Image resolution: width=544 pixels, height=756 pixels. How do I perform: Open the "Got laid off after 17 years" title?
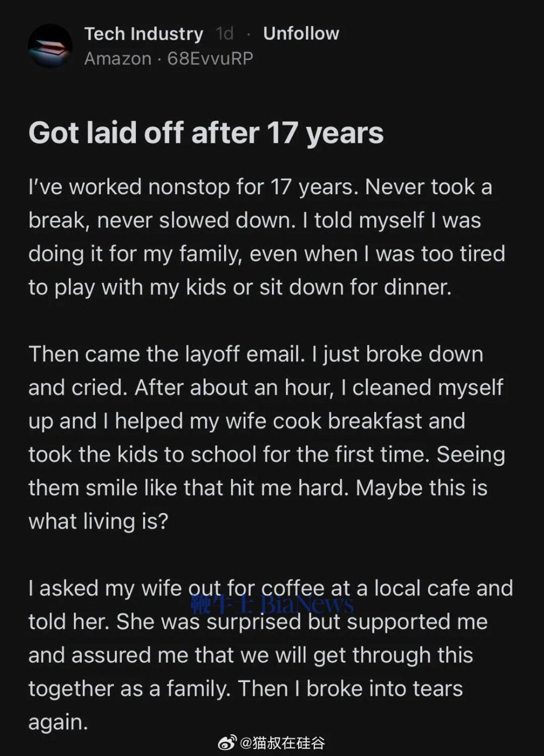pos(206,133)
